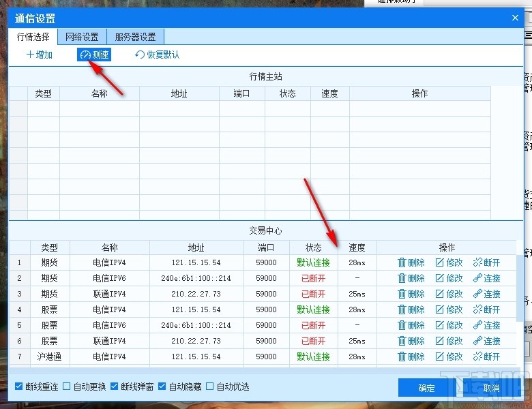This screenshot has width=532, height=409.
Task: Delete row 1 期货 电信IPV4
Action: [x=411, y=262]
